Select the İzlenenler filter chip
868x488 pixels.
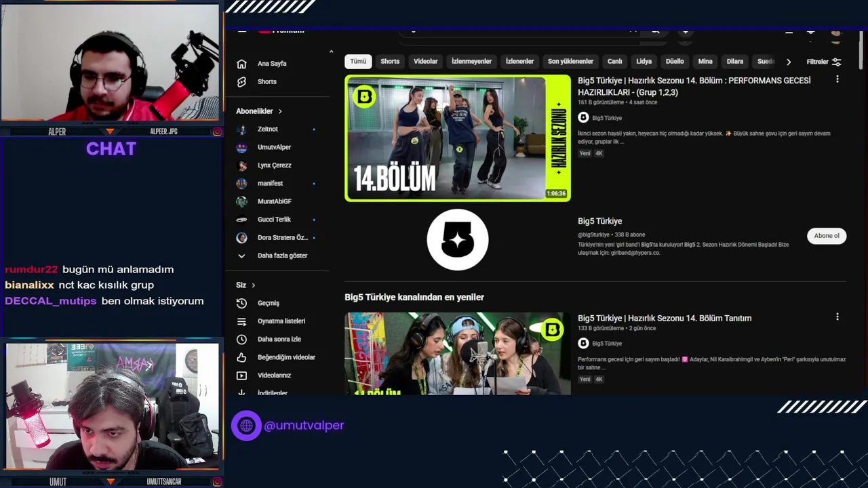[x=519, y=61]
